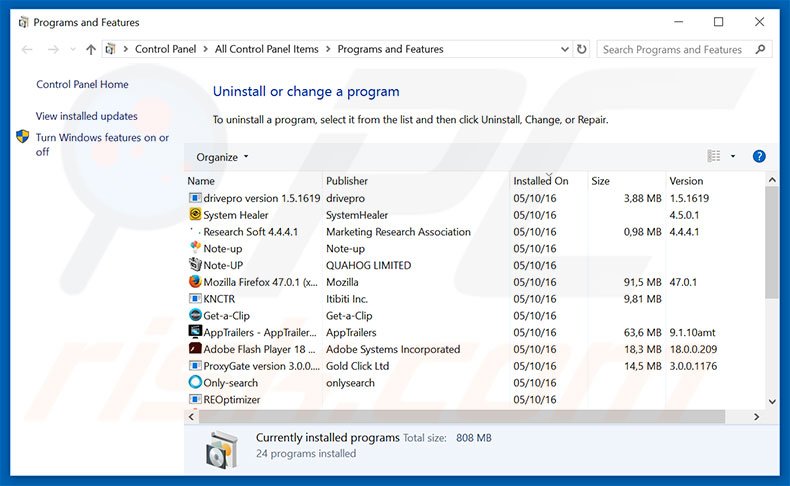The image size is (790, 486).
Task: Click the KNCTR program icon
Action: click(195, 299)
